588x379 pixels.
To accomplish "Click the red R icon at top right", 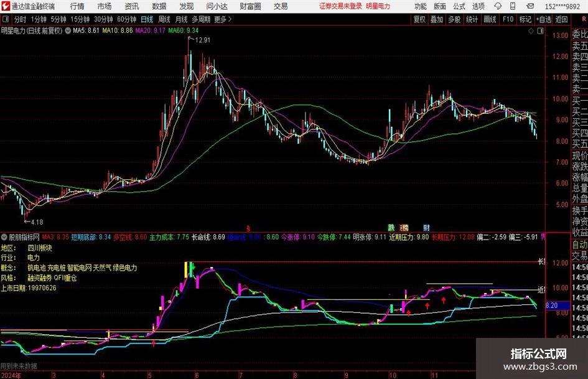I will point(584,19).
